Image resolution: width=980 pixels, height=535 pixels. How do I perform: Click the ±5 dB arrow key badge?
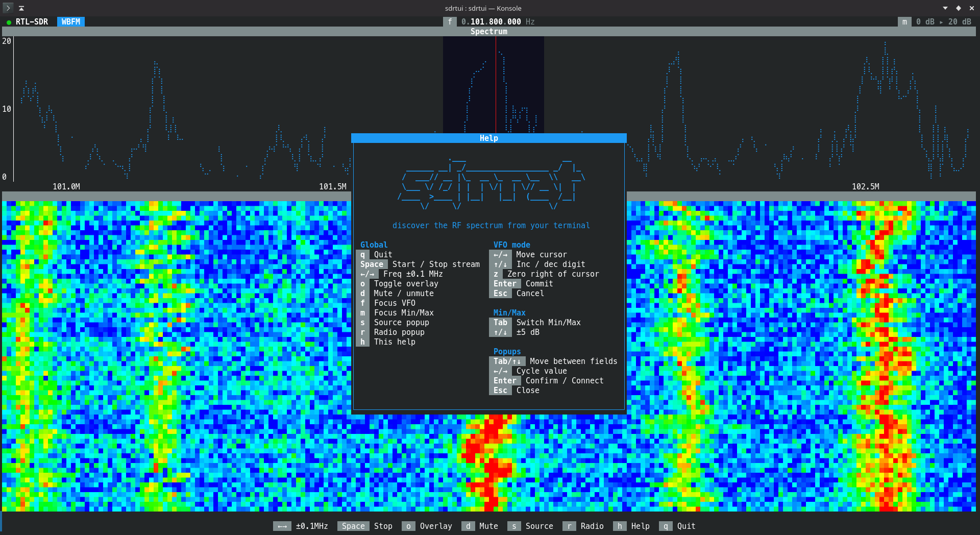[x=500, y=332]
